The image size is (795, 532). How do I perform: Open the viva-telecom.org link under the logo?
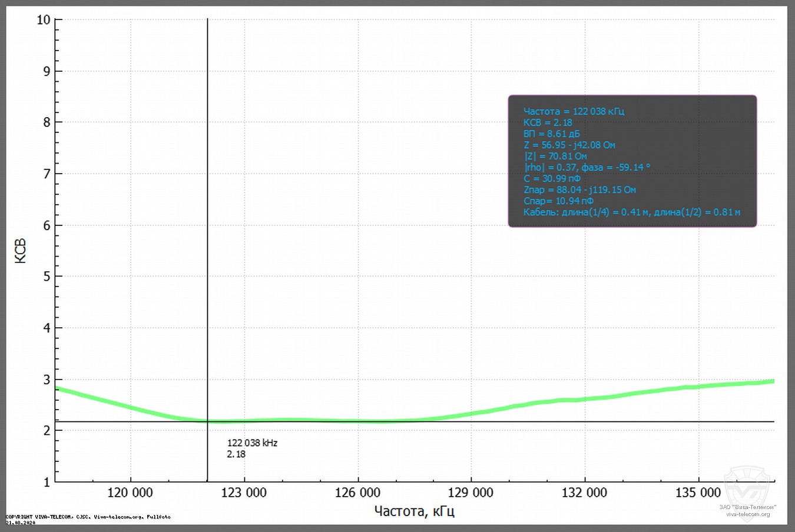point(747,514)
